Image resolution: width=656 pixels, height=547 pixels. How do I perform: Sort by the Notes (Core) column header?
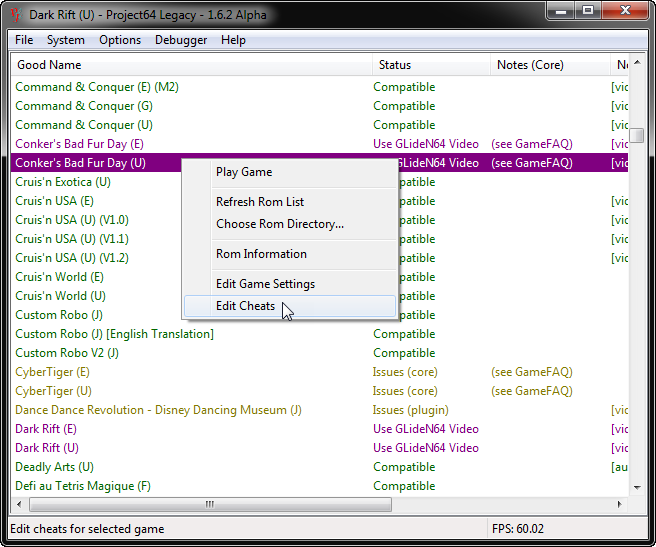click(550, 65)
